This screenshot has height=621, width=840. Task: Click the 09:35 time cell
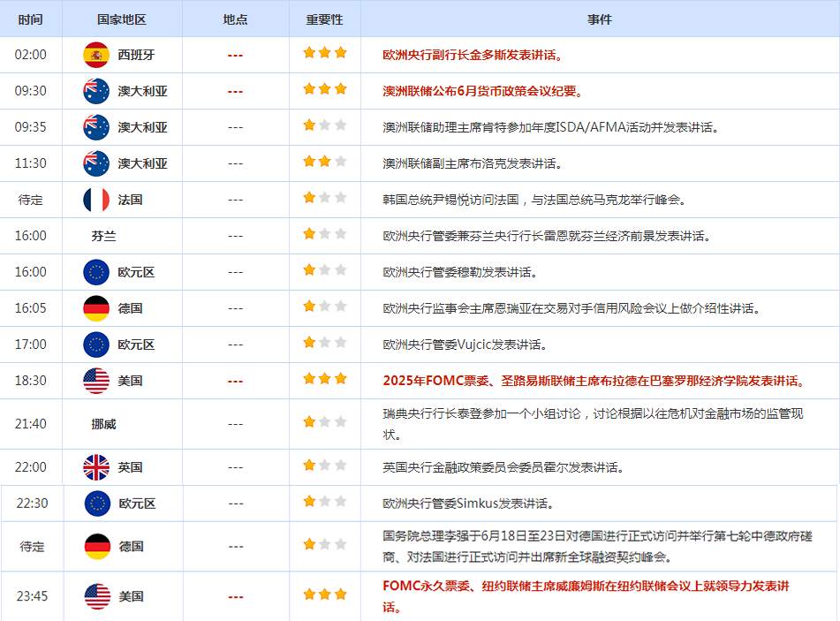[31, 127]
